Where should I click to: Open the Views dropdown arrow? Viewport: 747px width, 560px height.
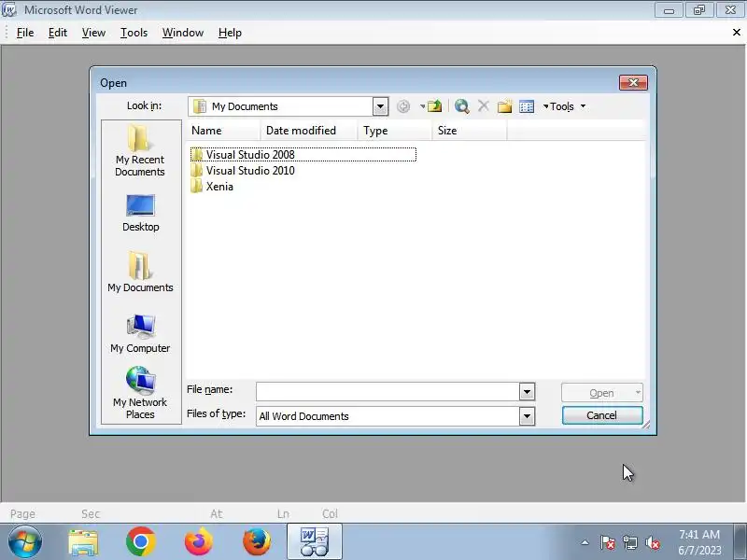click(x=545, y=106)
